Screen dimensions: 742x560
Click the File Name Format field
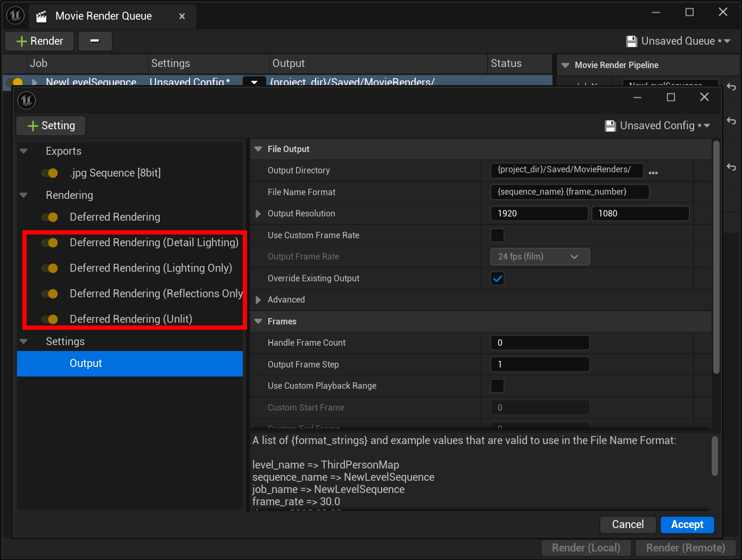pos(570,192)
